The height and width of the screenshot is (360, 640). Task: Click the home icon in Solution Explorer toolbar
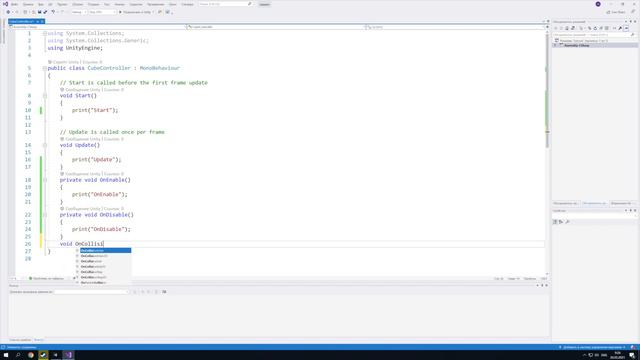pos(567,28)
